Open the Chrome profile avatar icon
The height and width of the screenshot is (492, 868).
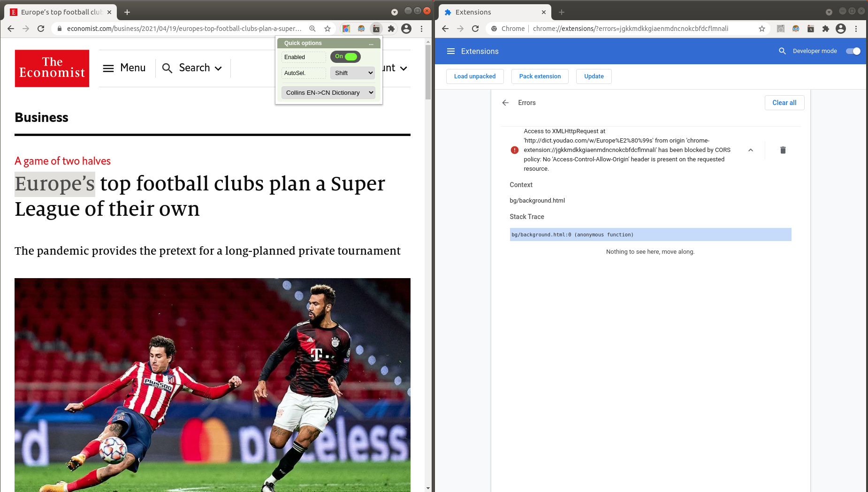[x=406, y=28]
